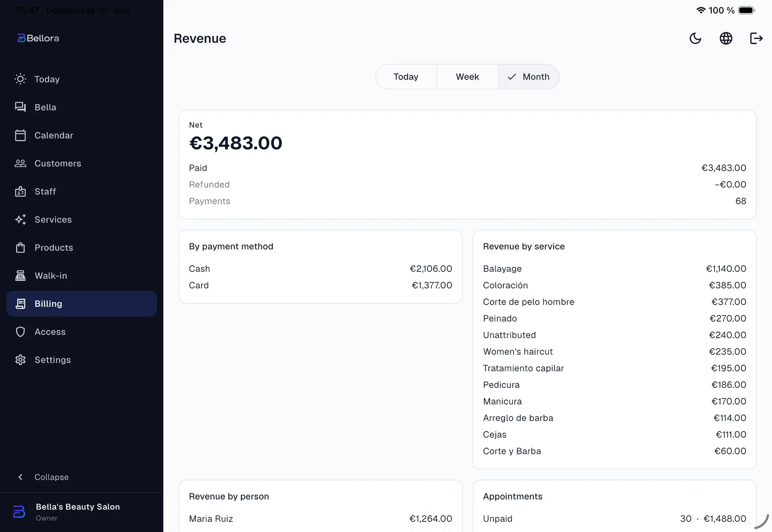Select the Month period segment

tap(529, 77)
